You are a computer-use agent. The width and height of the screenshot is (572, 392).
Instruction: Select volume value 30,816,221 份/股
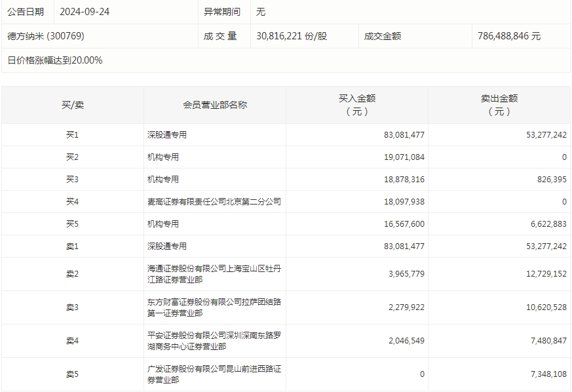tap(292, 36)
